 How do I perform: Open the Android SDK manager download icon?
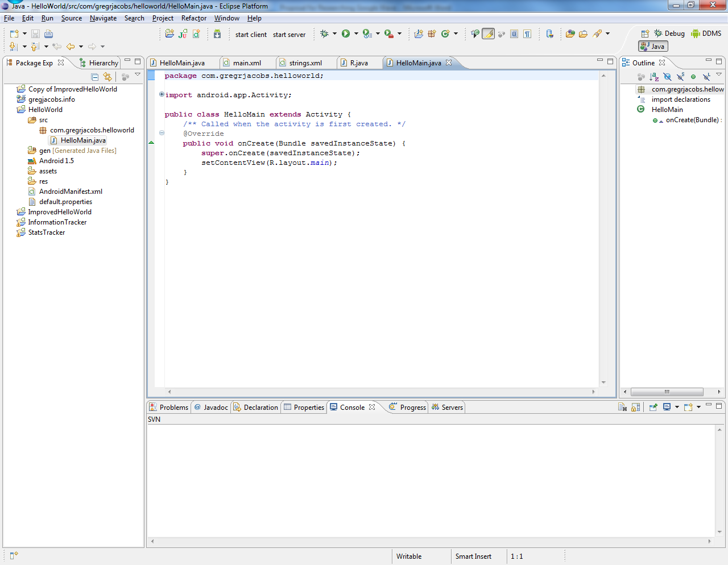(x=217, y=34)
